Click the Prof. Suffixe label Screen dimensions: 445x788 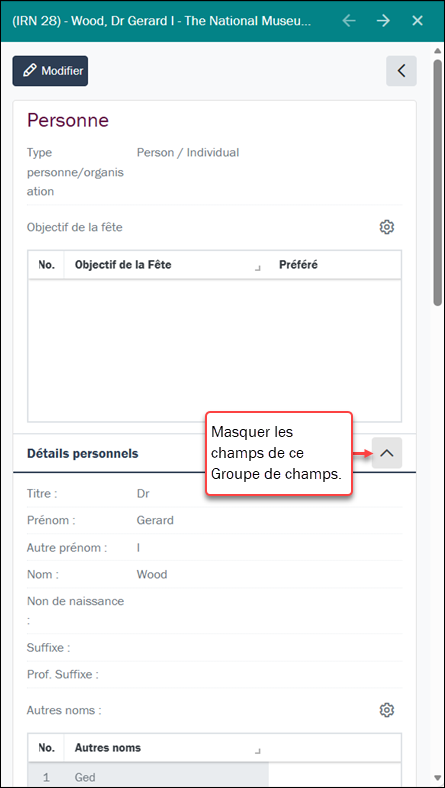63,674
